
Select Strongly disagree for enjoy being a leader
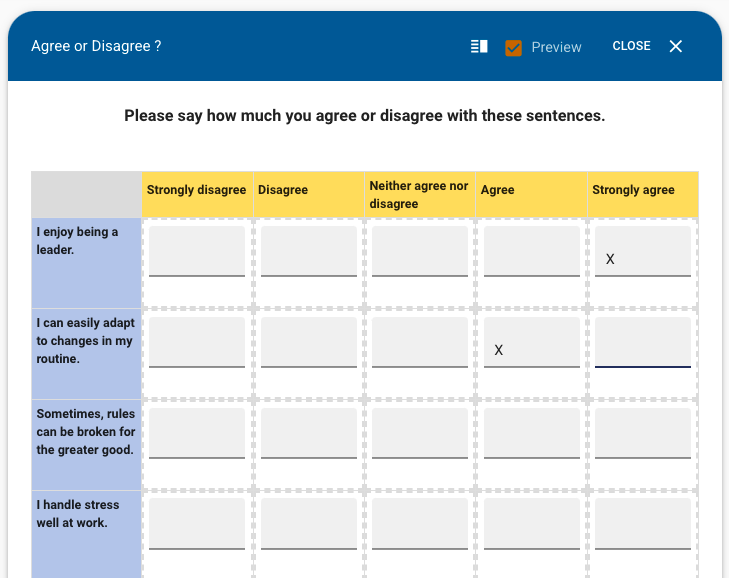pyautogui.click(x=197, y=252)
